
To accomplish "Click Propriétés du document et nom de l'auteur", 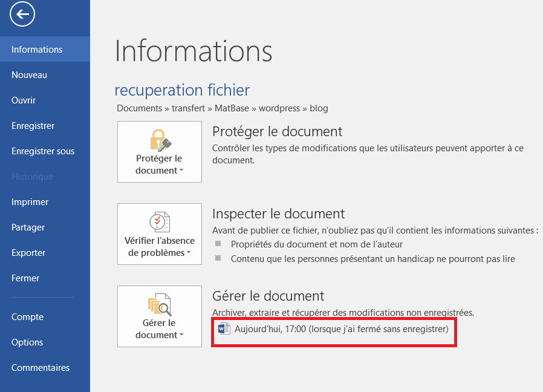I will point(316,244).
